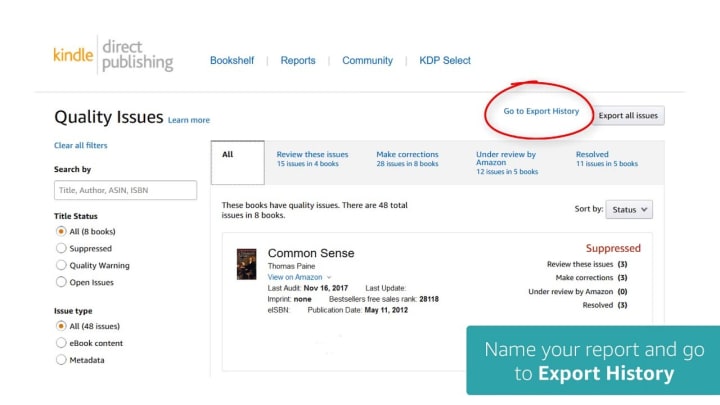Click Export all issues button
Screen dimensions: 720x405
(628, 115)
